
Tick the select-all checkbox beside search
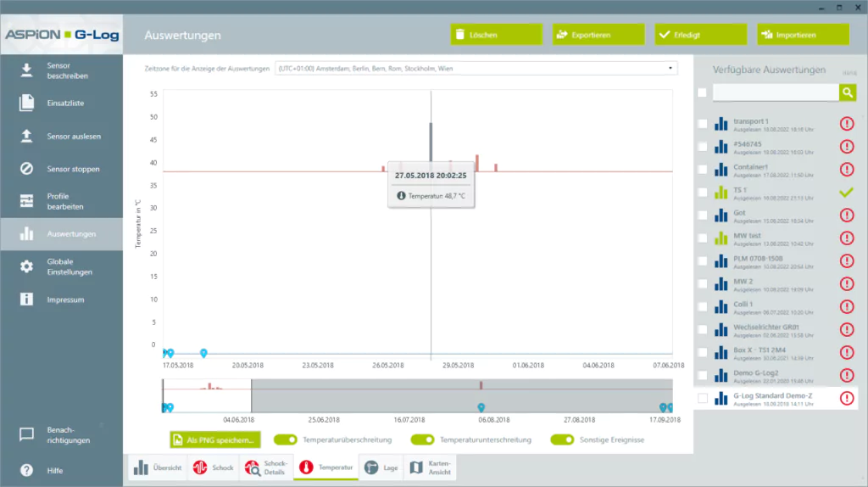(702, 92)
